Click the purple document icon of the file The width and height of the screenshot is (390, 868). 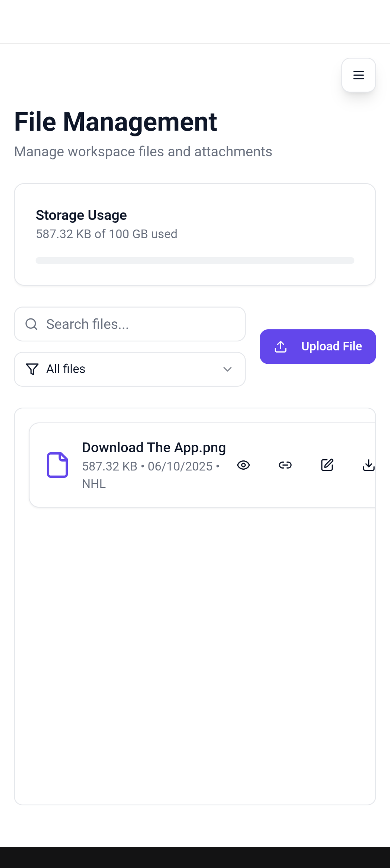57,465
